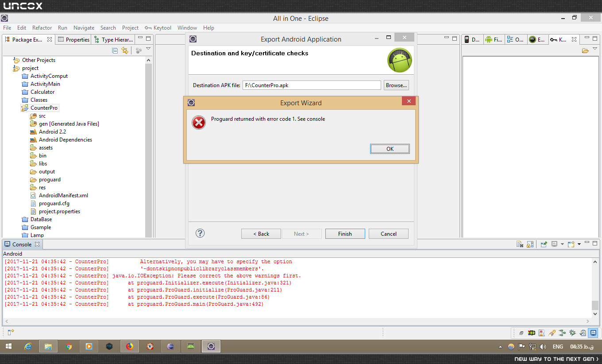Select the project.properties file

click(x=59, y=211)
